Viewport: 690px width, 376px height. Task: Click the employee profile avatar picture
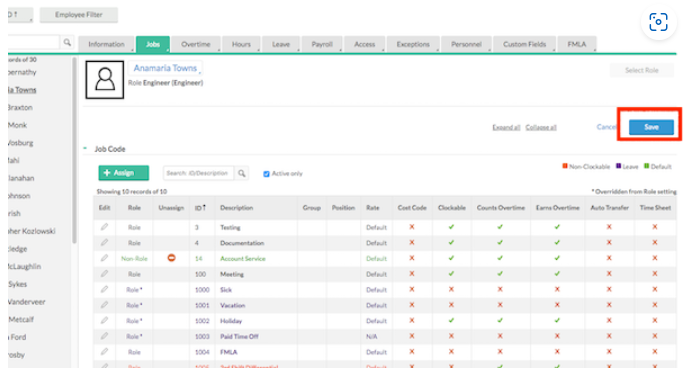point(105,80)
